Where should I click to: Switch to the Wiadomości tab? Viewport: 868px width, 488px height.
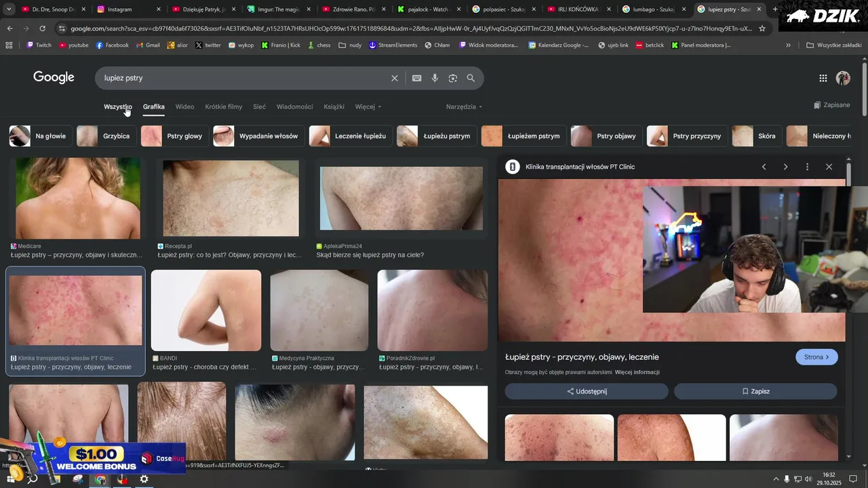click(295, 106)
